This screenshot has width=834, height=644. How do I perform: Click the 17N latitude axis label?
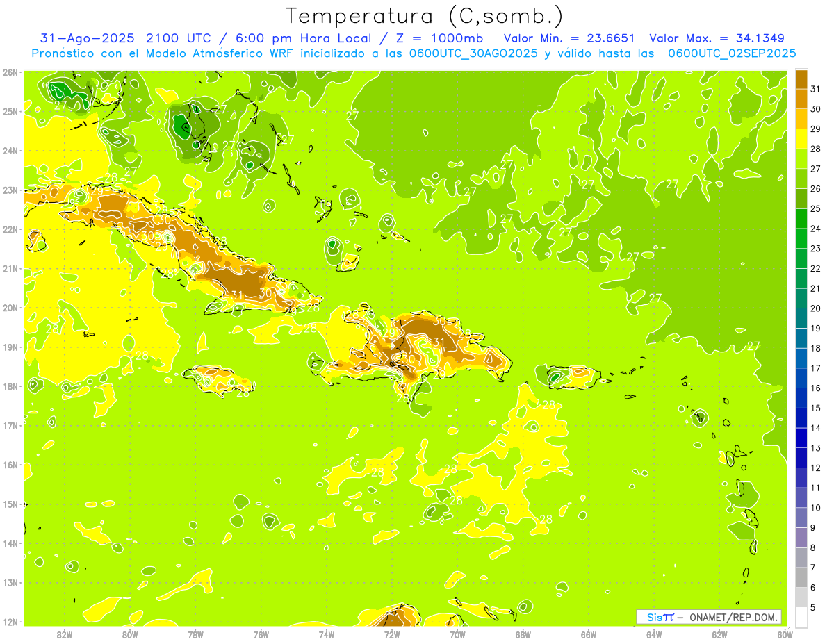10,425
